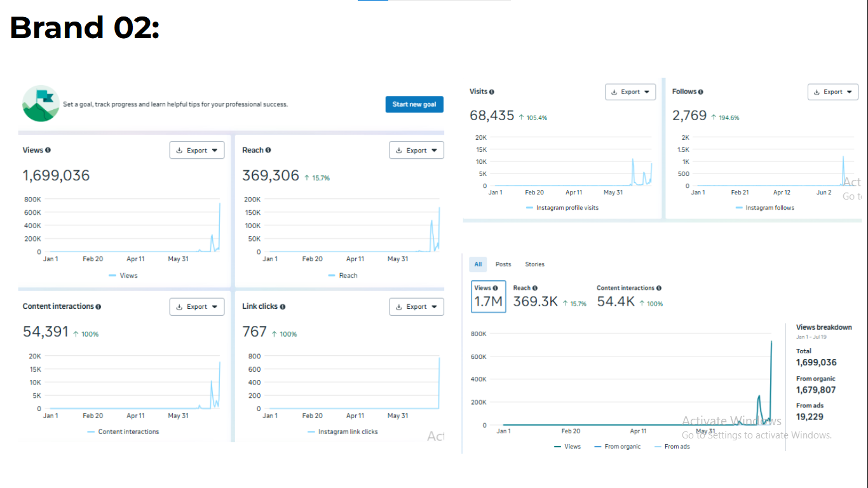The height and width of the screenshot is (488, 868).
Task: Switch to the Posts tab
Action: [x=503, y=264]
